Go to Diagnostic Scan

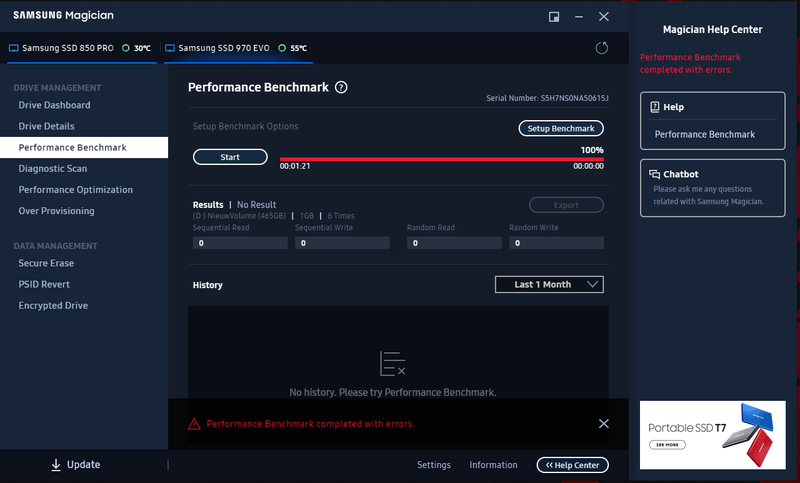click(x=53, y=168)
